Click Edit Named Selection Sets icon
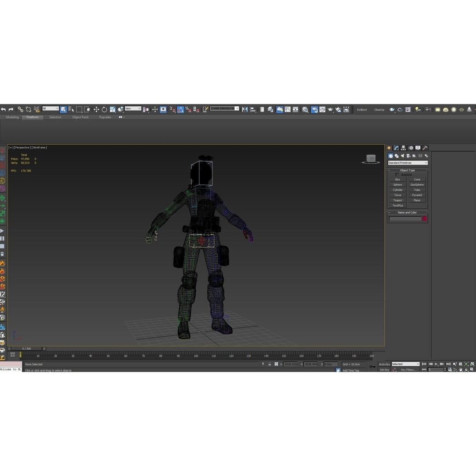Viewport: 476px width, 476px height. click(x=205, y=110)
